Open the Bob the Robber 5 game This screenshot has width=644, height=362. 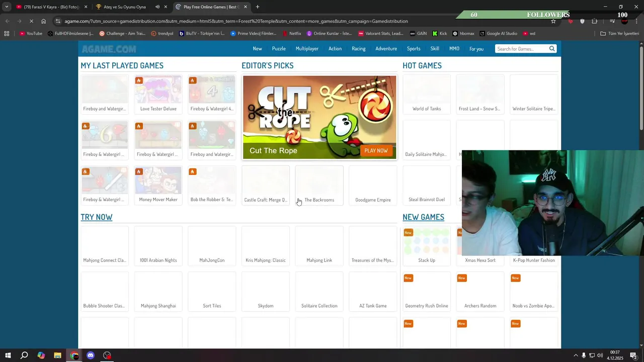[212, 186]
